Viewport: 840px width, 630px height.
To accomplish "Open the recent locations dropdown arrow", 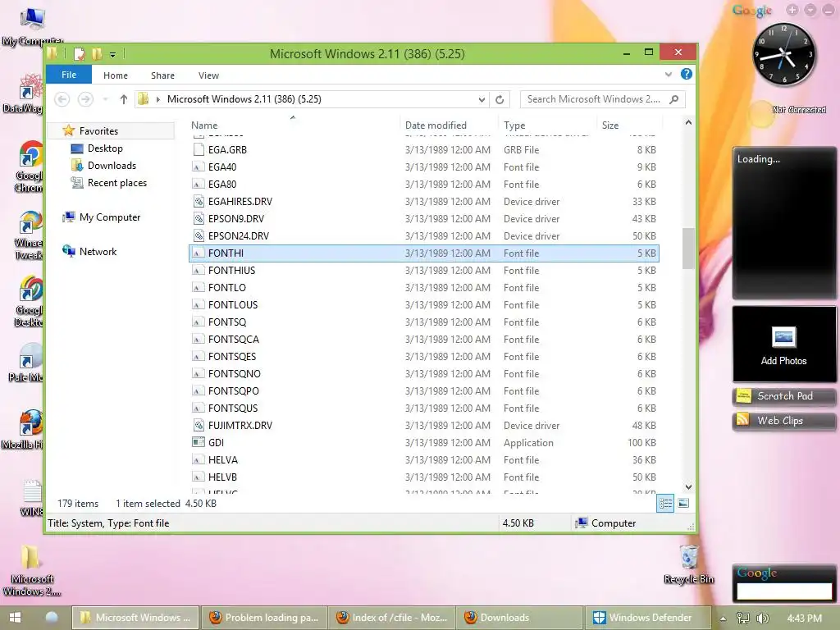I will click(x=106, y=99).
